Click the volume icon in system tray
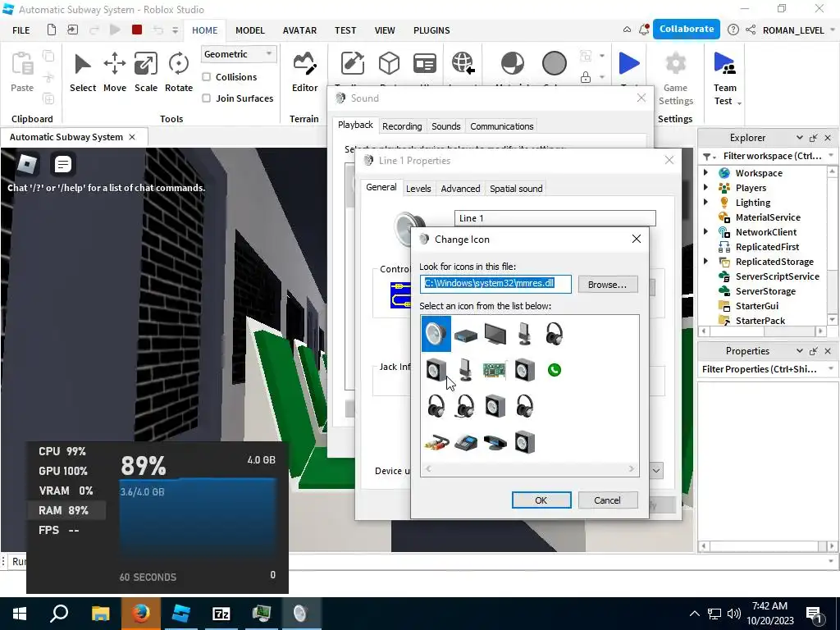This screenshot has width=840, height=630. point(734,614)
